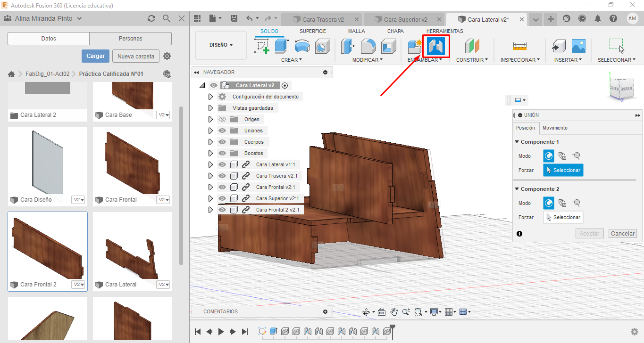Show the Origen folder via eye icon
Viewport: 644px width, 343px height.
coord(222,119)
